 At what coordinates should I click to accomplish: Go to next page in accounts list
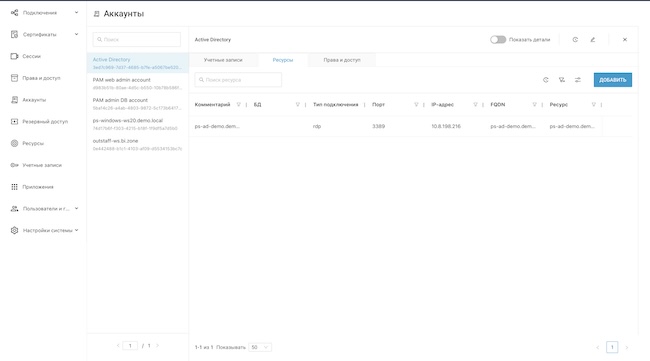click(x=158, y=346)
